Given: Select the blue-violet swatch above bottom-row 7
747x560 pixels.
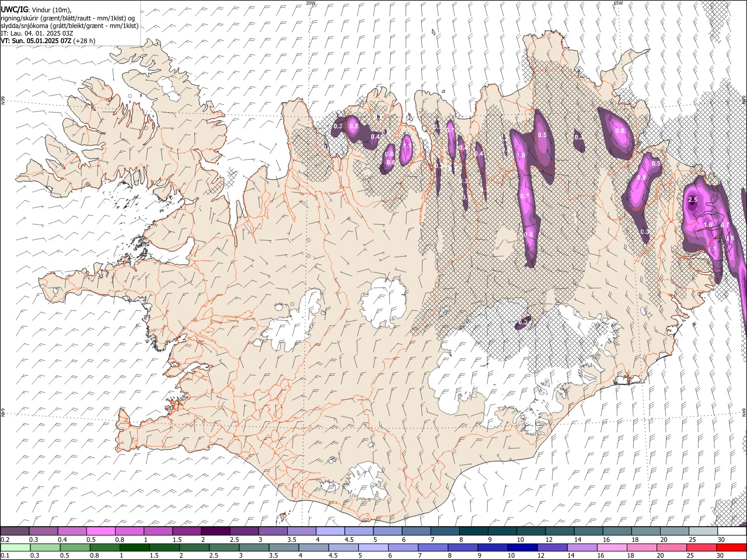Looking at the screenshot, I should (x=433, y=548).
